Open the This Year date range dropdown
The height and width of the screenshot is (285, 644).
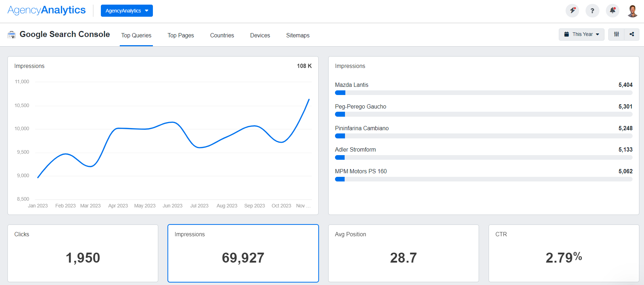(581, 35)
